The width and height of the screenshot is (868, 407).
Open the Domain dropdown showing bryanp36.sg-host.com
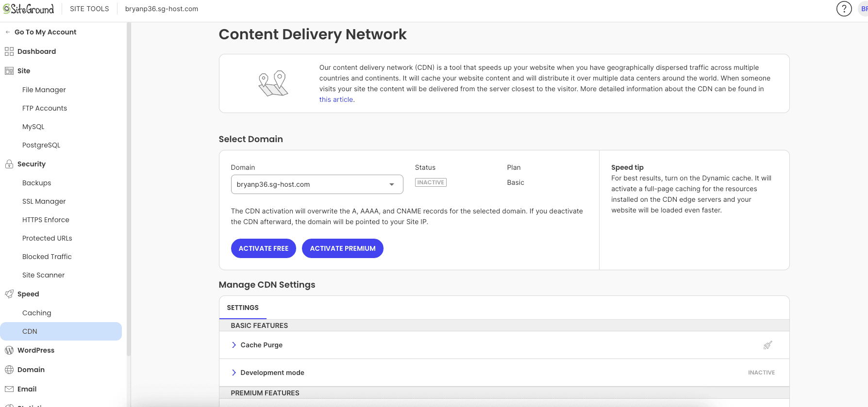pyautogui.click(x=317, y=184)
